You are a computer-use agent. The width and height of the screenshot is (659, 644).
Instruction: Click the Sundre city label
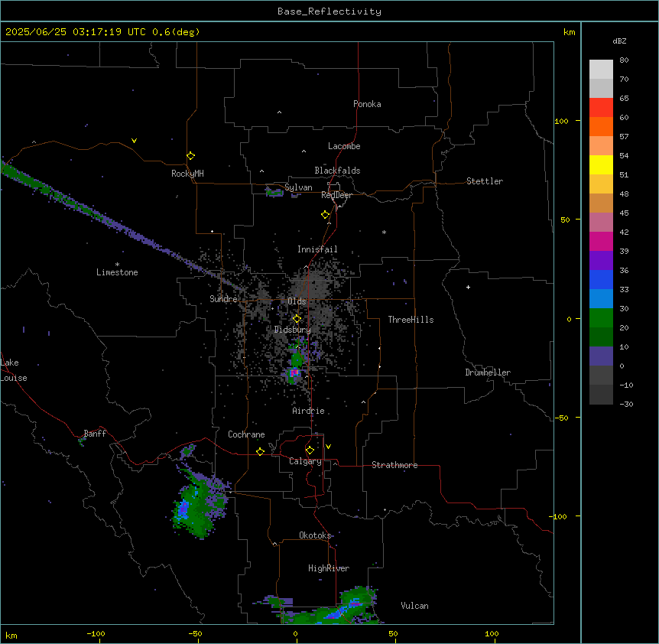point(223,299)
